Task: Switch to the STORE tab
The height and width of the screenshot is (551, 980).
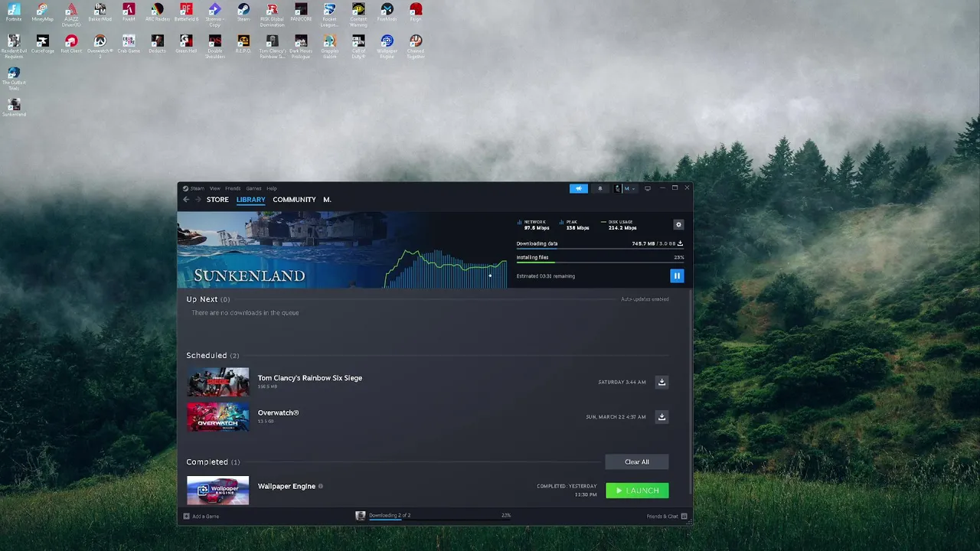Action: pyautogui.click(x=217, y=200)
